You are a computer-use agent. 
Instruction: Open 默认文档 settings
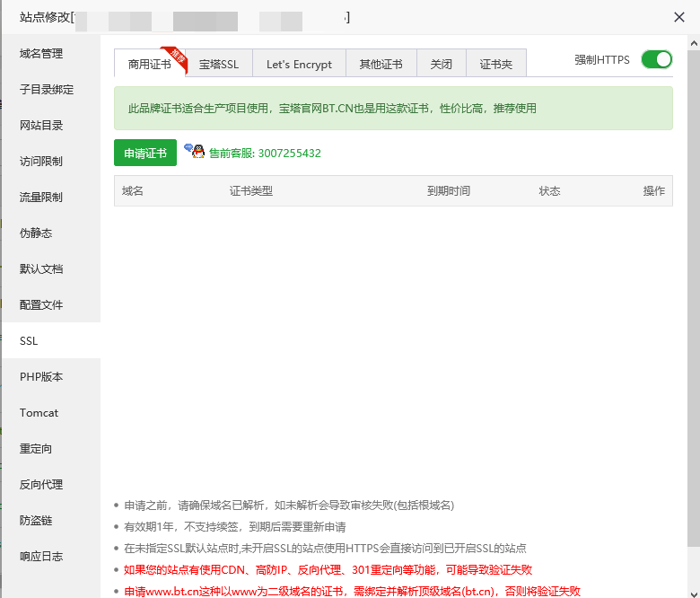coord(41,268)
